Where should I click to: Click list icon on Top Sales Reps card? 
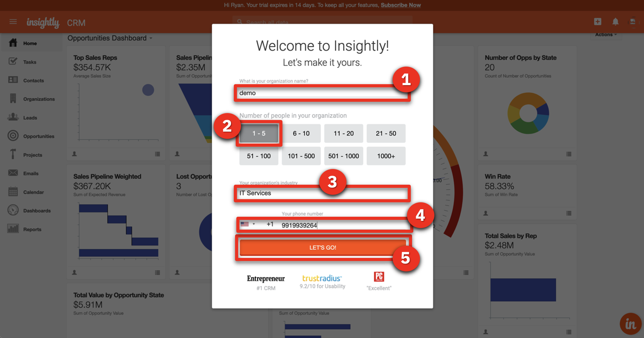158,154
